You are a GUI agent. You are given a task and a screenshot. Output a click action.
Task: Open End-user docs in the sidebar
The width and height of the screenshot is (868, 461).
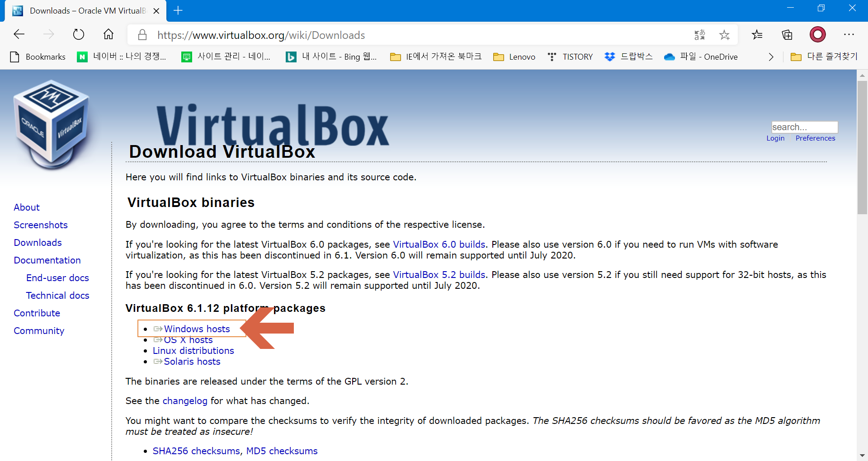click(x=57, y=278)
